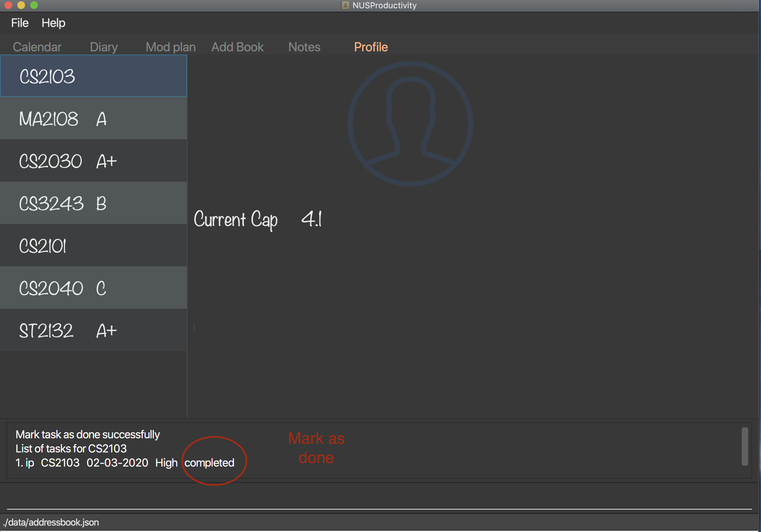
Task: Close the NUSProductivity window
Action: (8, 5)
